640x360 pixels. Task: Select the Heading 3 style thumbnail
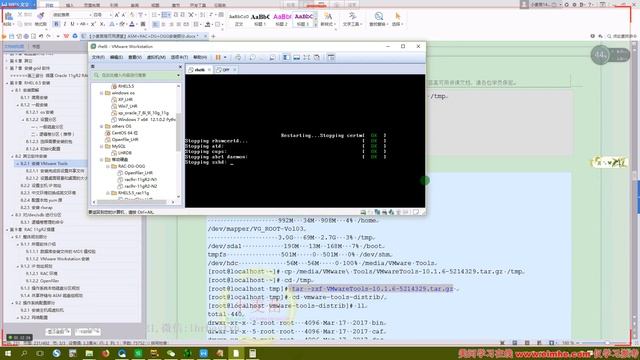pos(303,19)
